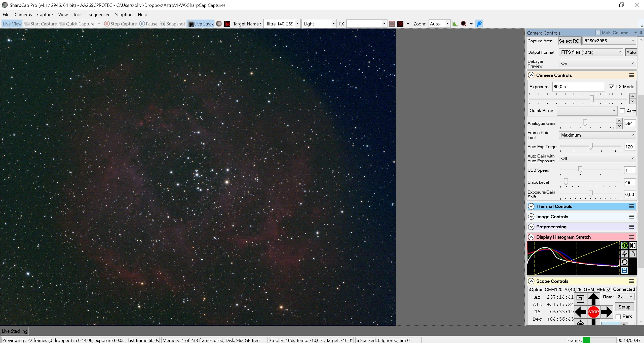The width and height of the screenshot is (644, 343).
Task: Click the Black Level slider handle
Action: click(566, 182)
